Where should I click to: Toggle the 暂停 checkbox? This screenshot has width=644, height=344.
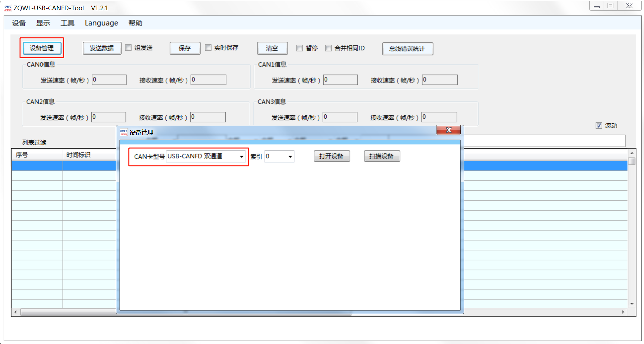click(x=299, y=48)
